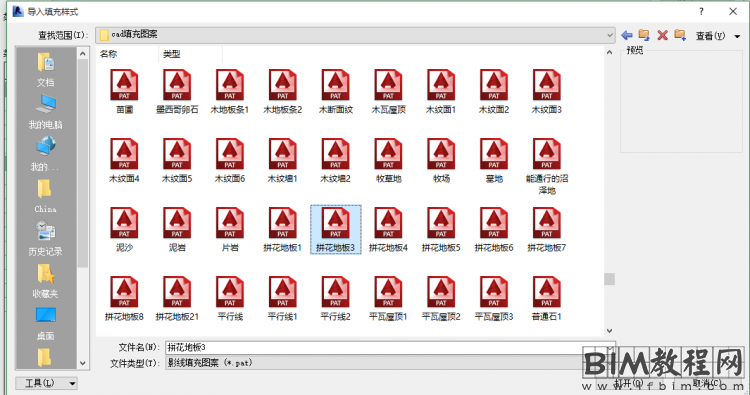Choose the 木地板条1 pattern file
The width and height of the screenshot is (750, 395).
tap(230, 92)
